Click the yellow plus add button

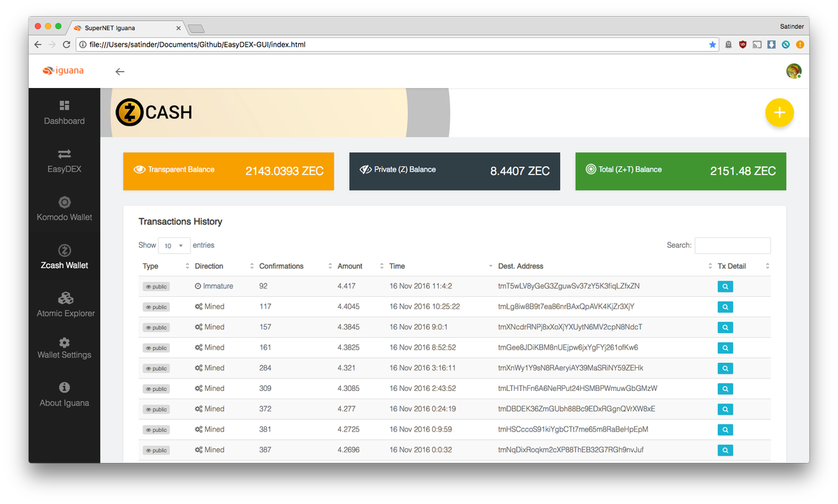pos(779,112)
